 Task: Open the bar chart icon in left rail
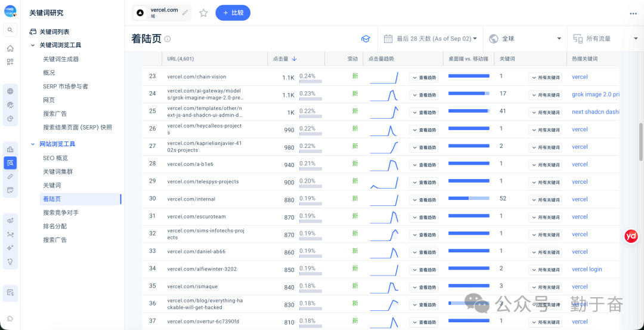10,149
